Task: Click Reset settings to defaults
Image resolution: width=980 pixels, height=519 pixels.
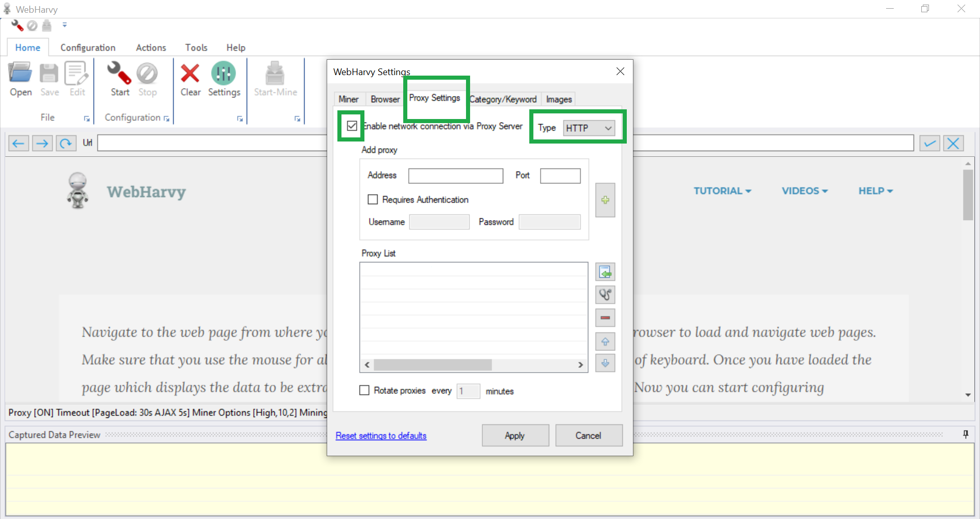Action: 381,435
